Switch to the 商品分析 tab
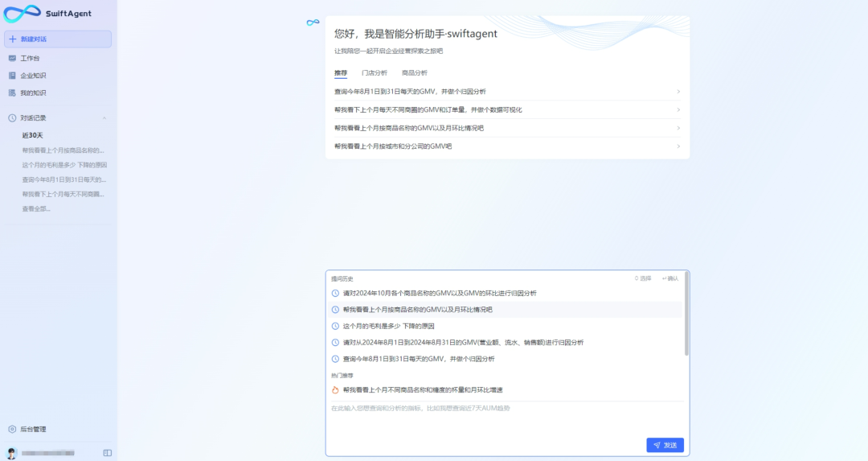Image resolution: width=868 pixels, height=461 pixels. [x=414, y=73]
